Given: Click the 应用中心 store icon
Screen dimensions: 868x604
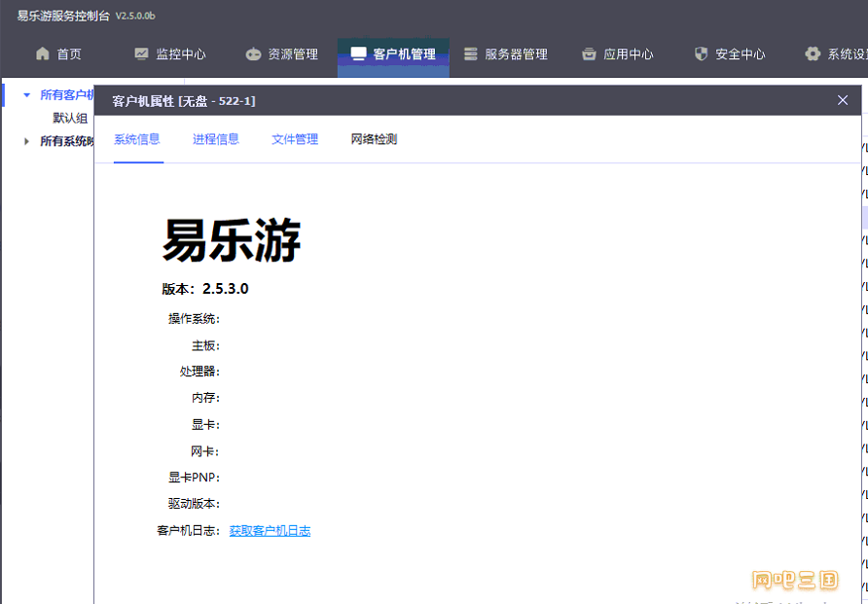Looking at the screenshot, I should (x=589, y=53).
